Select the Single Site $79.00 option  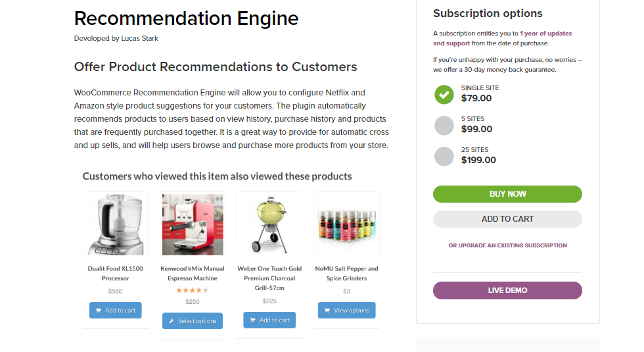pos(444,95)
